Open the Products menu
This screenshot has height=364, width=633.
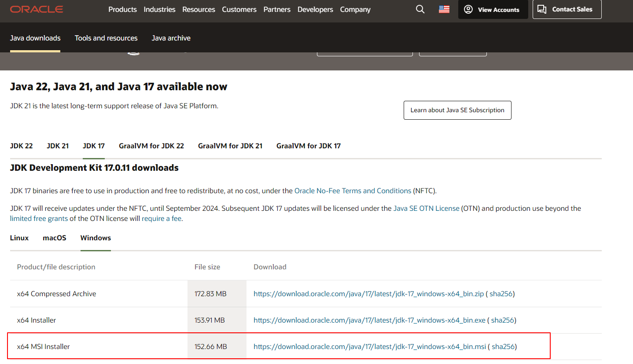tap(122, 9)
